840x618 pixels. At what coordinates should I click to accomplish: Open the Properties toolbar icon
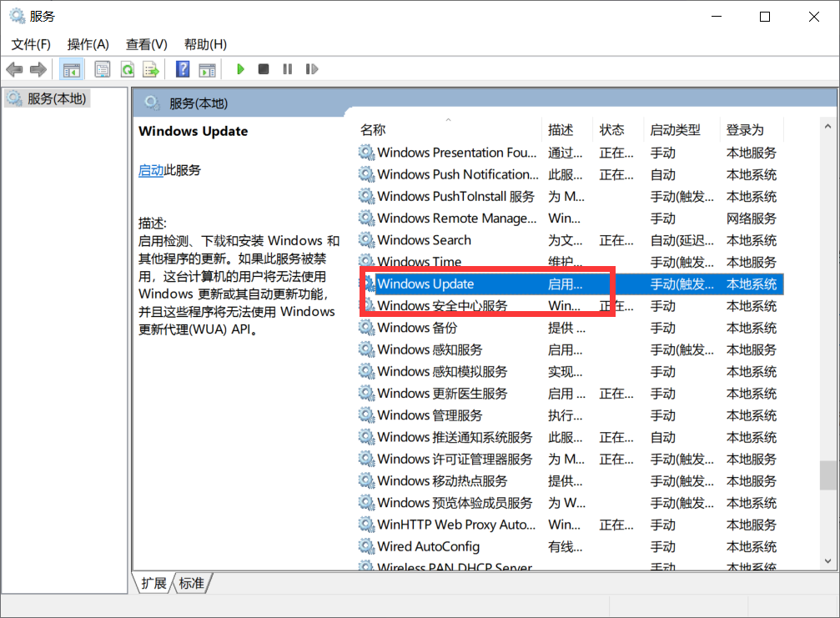point(103,69)
